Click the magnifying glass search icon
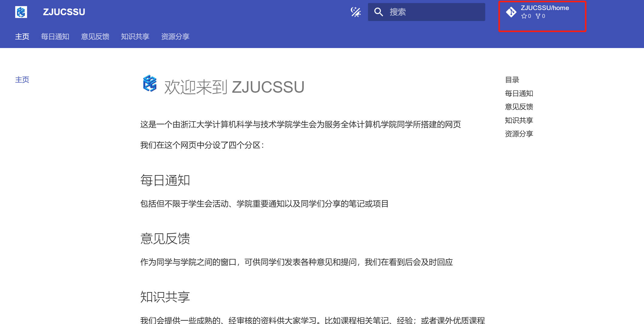 coord(378,12)
